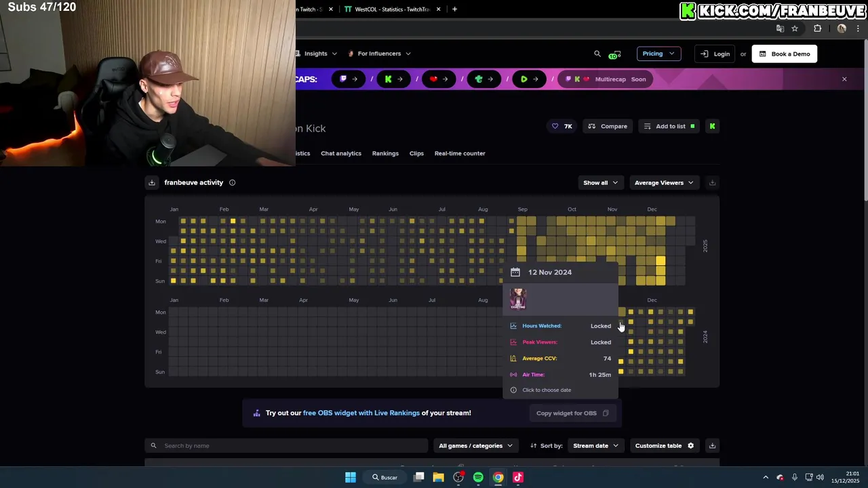The image size is (868, 488).
Task: Switch to the Rankings tab
Action: tap(385, 153)
